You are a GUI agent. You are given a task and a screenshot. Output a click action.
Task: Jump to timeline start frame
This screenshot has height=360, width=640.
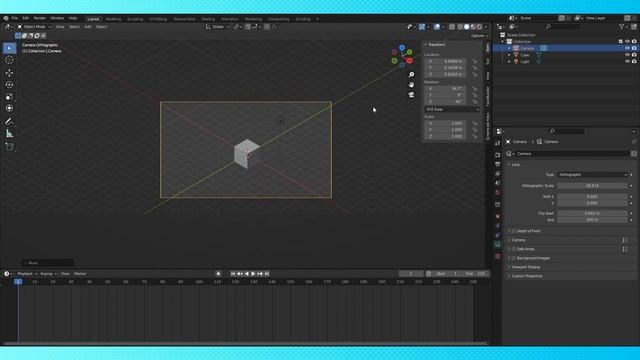233,274
